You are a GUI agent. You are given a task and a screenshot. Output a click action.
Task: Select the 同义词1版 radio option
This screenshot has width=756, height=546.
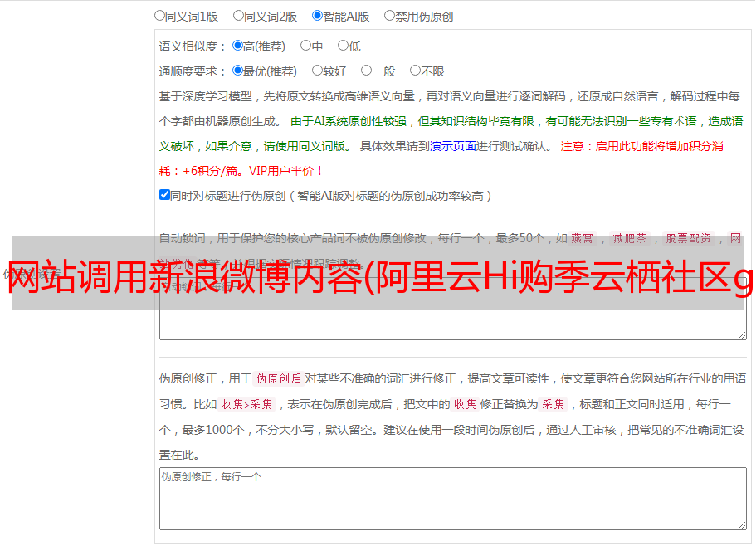point(159,16)
